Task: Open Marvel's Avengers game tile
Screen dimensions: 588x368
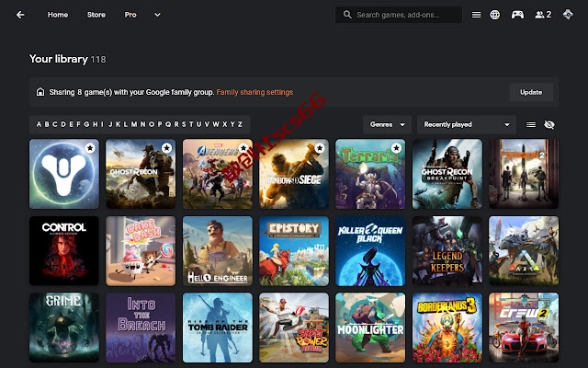Action: pos(218,174)
